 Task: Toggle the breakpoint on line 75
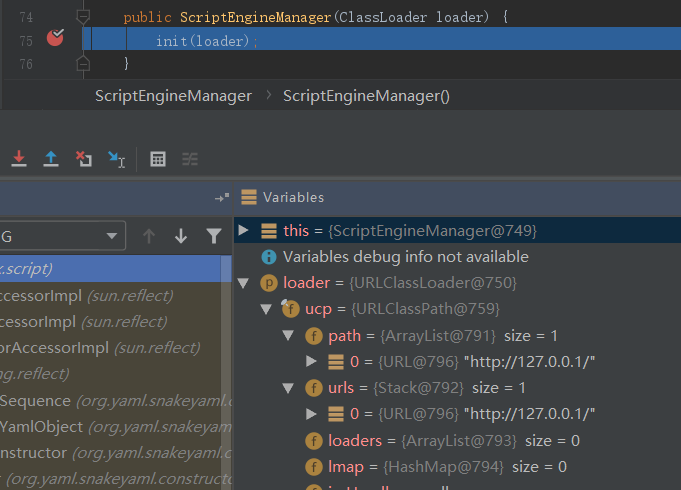55,38
